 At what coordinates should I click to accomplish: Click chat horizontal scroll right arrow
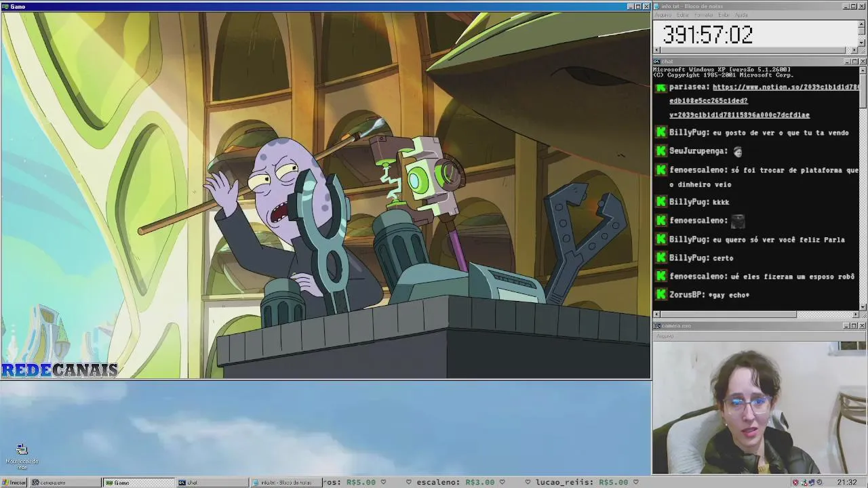pos(855,314)
